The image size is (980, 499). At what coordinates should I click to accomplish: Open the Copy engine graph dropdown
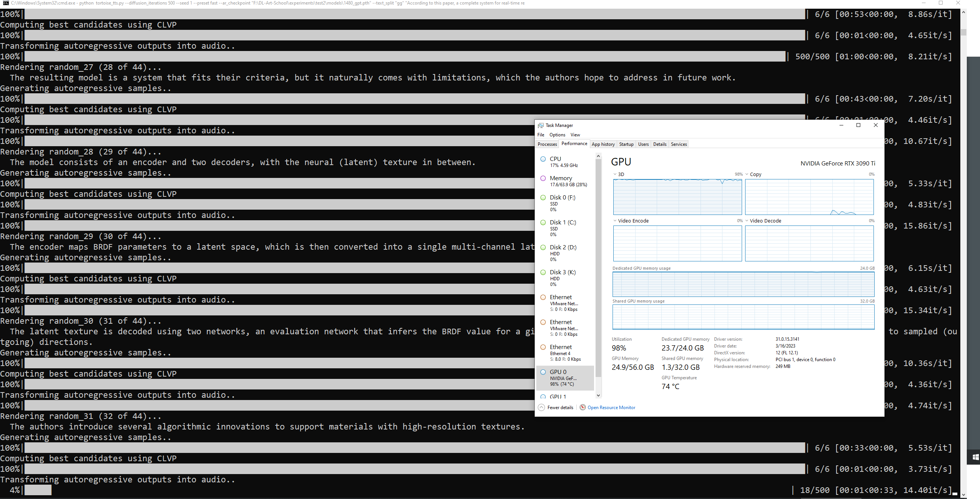coord(747,174)
